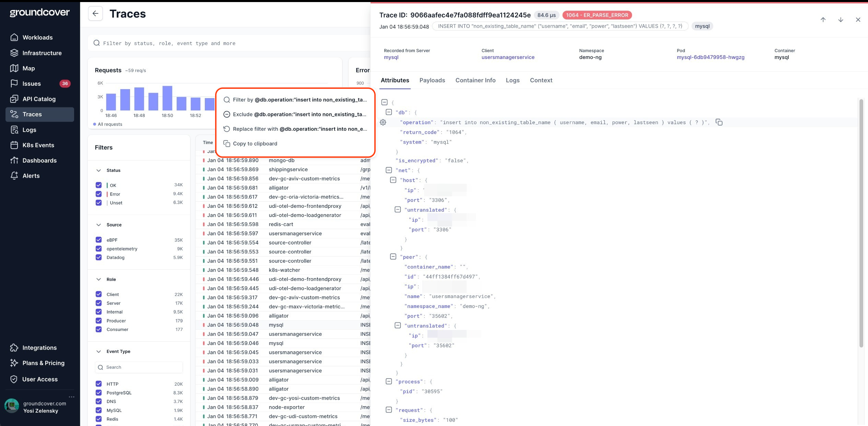This screenshot has height=426, width=868.
Task: Switch to the Payloads tab
Action: pos(432,80)
